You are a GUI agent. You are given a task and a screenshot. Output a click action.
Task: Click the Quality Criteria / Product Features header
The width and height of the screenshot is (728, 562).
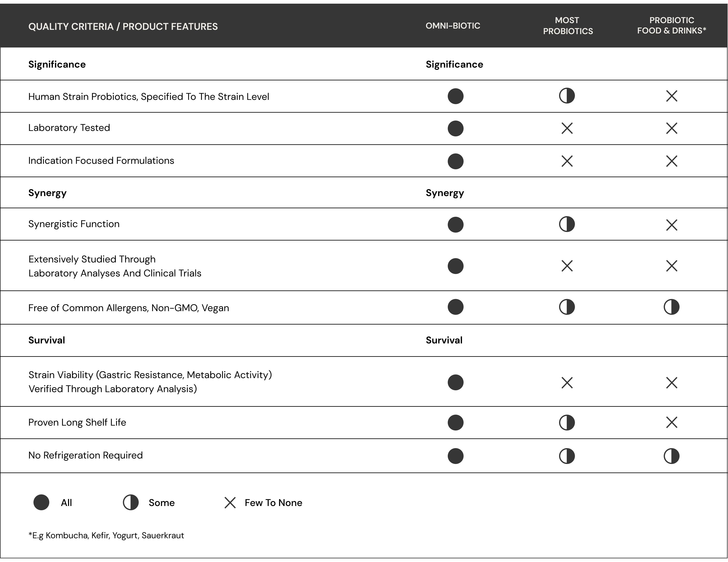click(123, 26)
